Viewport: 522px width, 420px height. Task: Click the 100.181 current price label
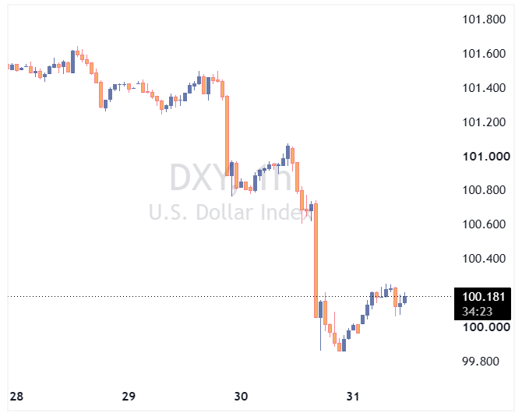pos(483,296)
